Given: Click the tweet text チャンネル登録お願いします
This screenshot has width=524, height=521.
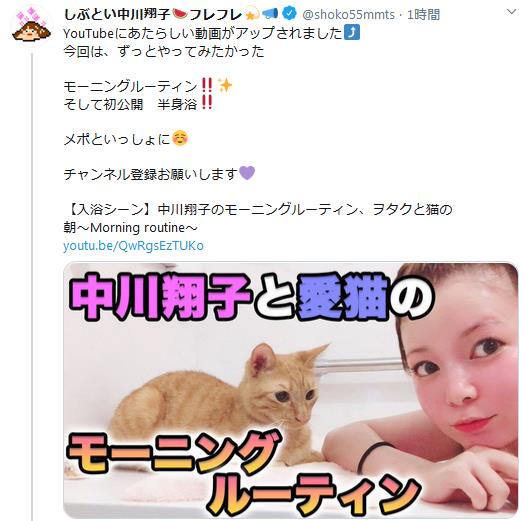Looking at the screenshot, I should 151,174.
